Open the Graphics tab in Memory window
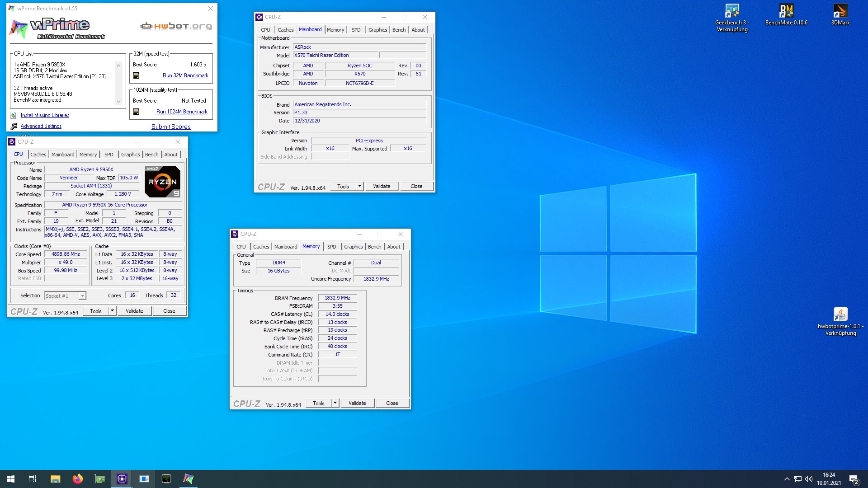868x488 pixels. click(354, 247)
